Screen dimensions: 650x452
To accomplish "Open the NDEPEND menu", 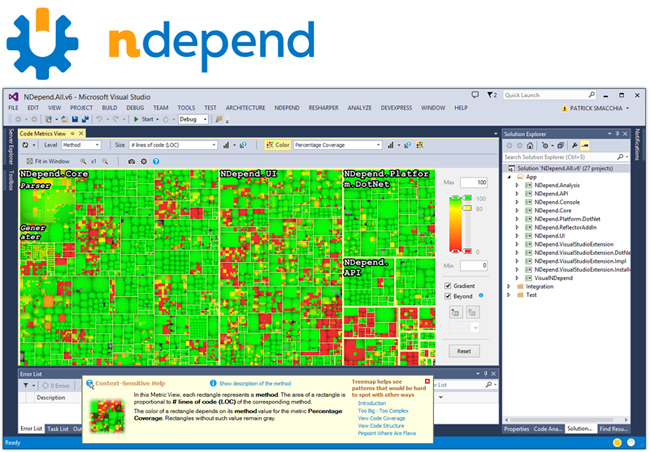I will 286,108.
